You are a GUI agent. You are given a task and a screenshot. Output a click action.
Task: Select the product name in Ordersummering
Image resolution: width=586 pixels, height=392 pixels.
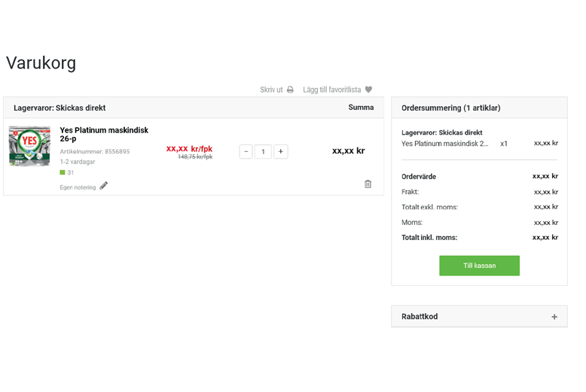(x=444, y=143)
